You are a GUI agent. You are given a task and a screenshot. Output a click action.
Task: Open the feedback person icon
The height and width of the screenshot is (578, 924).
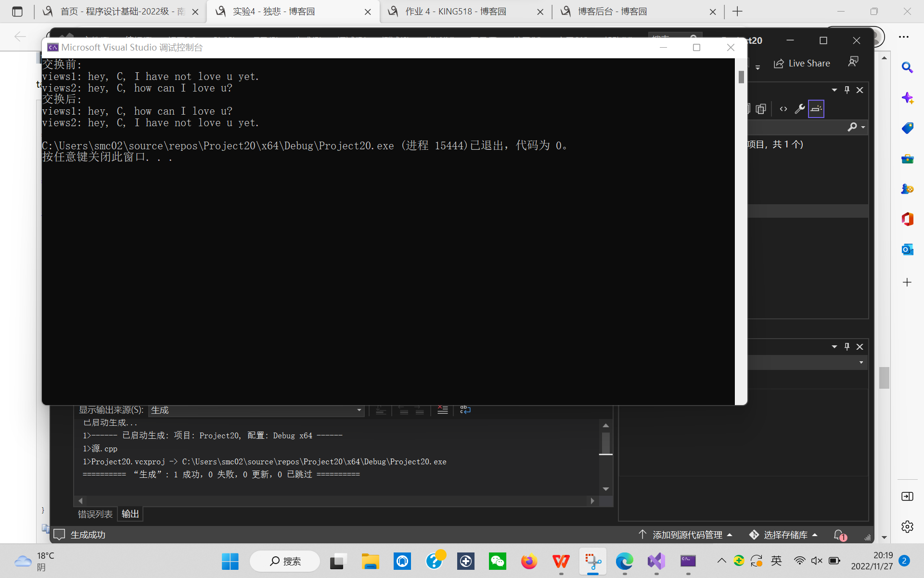853,62
